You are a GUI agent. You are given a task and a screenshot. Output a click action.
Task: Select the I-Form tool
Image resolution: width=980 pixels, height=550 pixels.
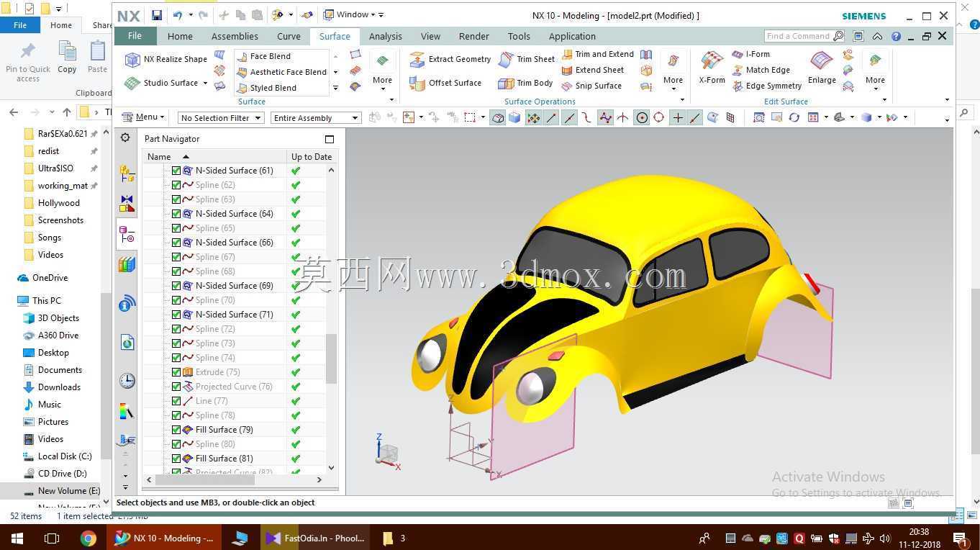[750, 54]
